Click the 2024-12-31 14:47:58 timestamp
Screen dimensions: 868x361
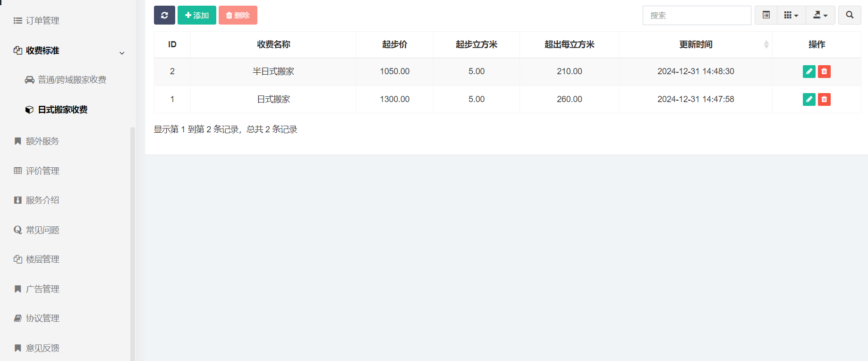coord(696,99)
